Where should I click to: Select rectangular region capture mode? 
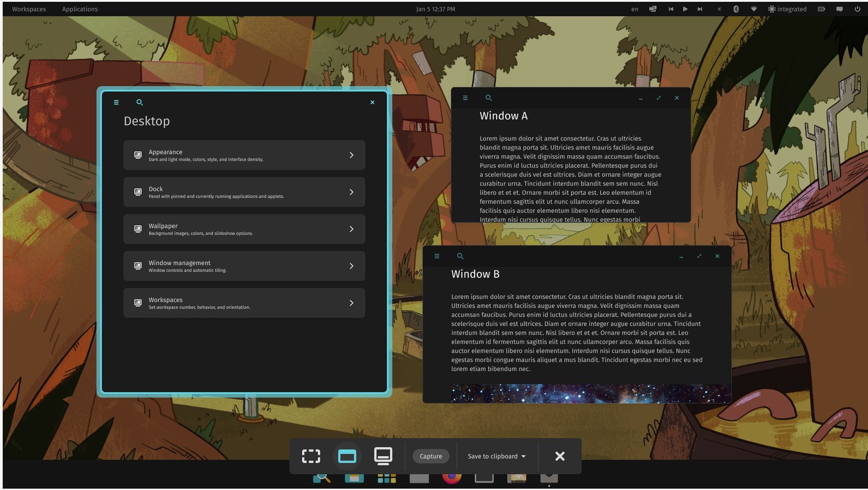coord(311,456)
